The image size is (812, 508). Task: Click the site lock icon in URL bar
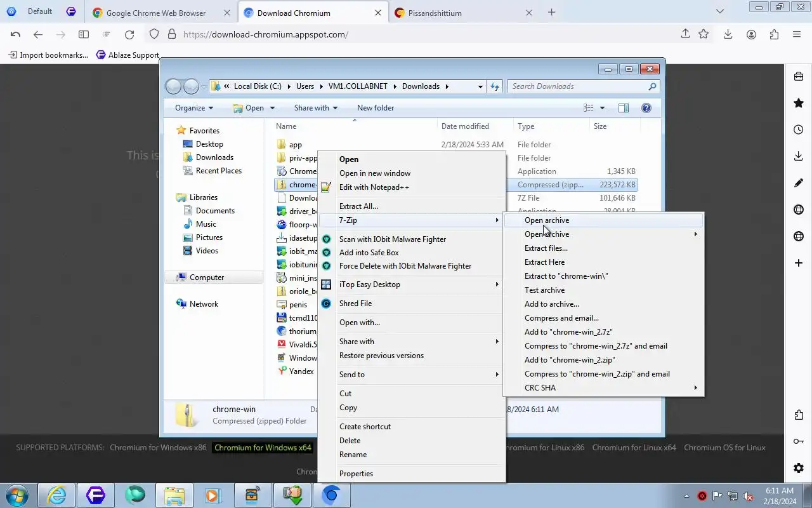pyautogui.click(x=171, y=34)
